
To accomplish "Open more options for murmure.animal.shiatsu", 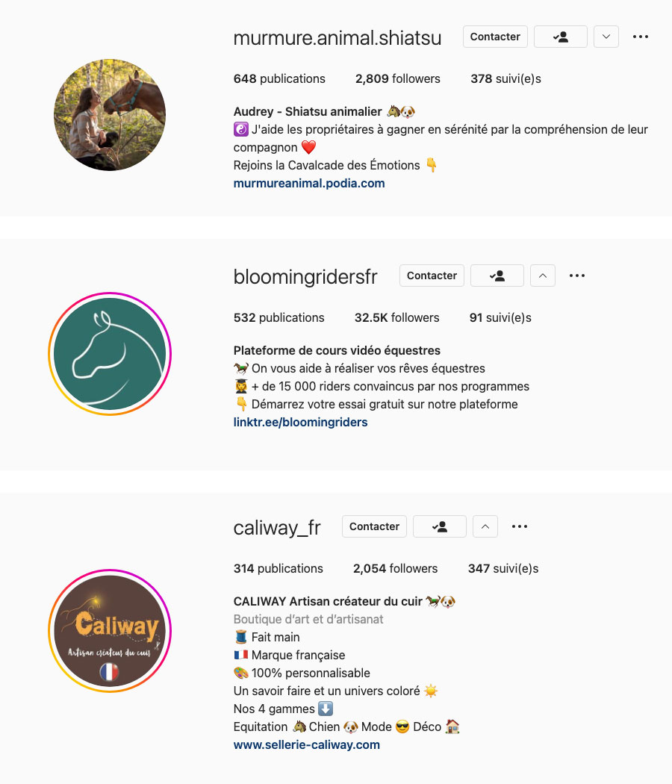I will 641,37.
